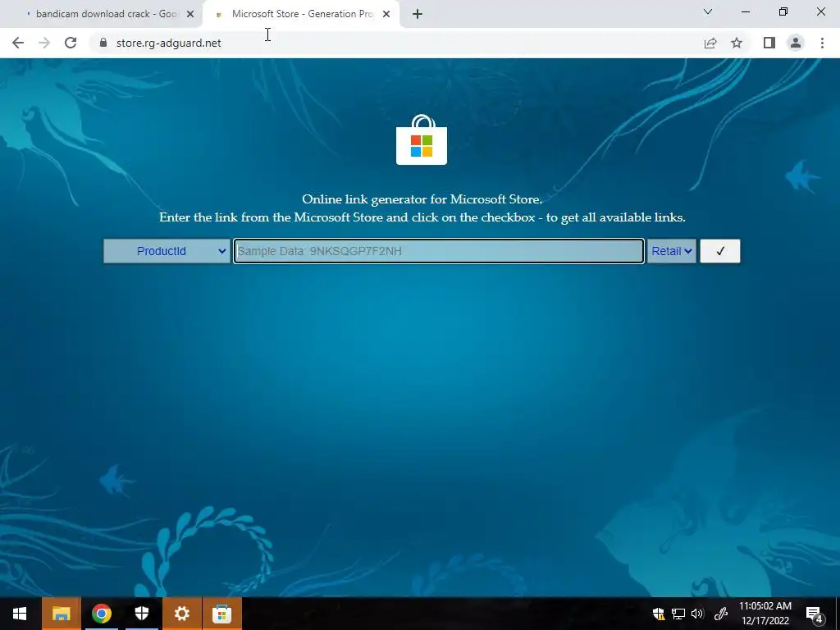Switch to the bandicam download crack tab
Image resolution: width=840 pixels, height=630 pixels.
pos(102,15)
